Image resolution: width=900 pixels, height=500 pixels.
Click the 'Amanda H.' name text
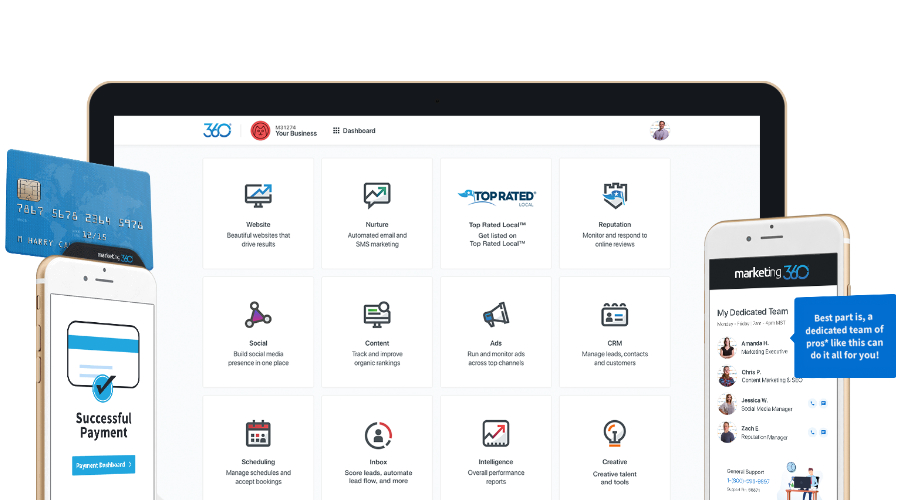[x=754, y=343]
